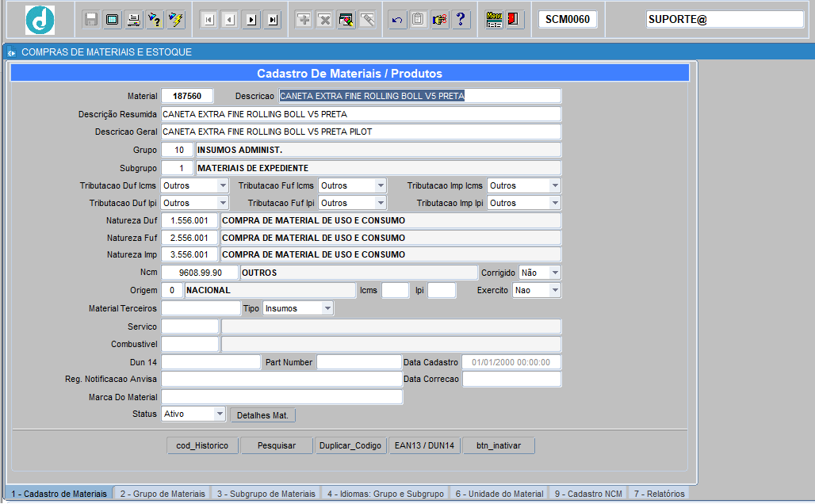Switch to '3 - Subgrupo de Materiais' tab
Viewport: 815px width, 504px height.
click(266, 494)
